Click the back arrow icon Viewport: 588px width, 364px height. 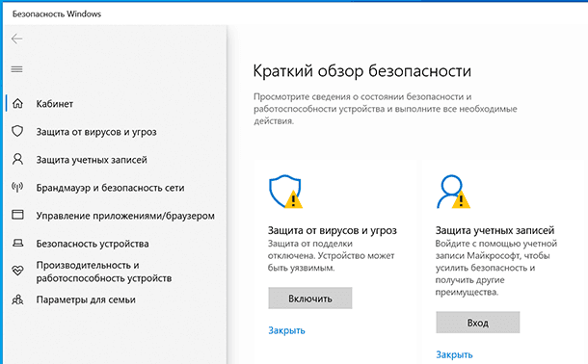pyautogui.click(x=17, y=39)
